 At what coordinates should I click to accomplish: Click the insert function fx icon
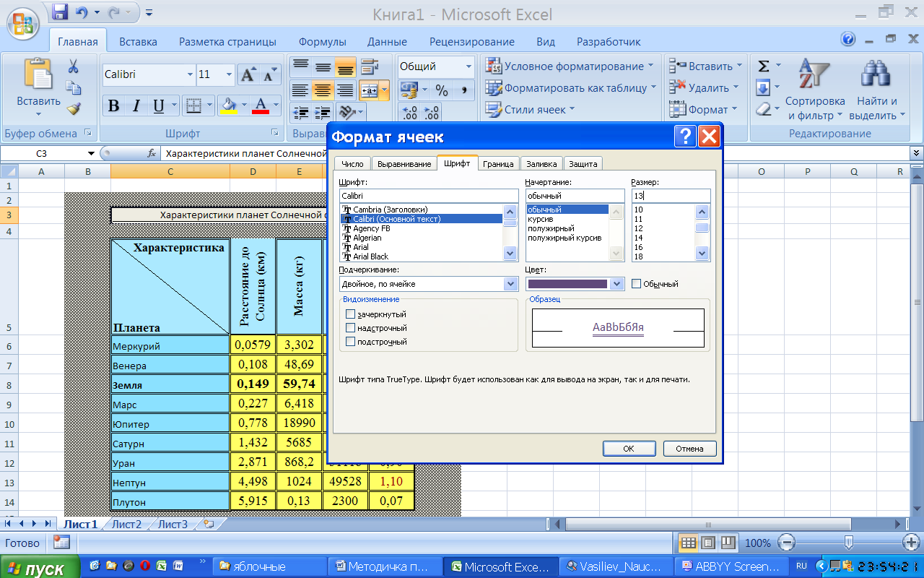pos(152,153)
